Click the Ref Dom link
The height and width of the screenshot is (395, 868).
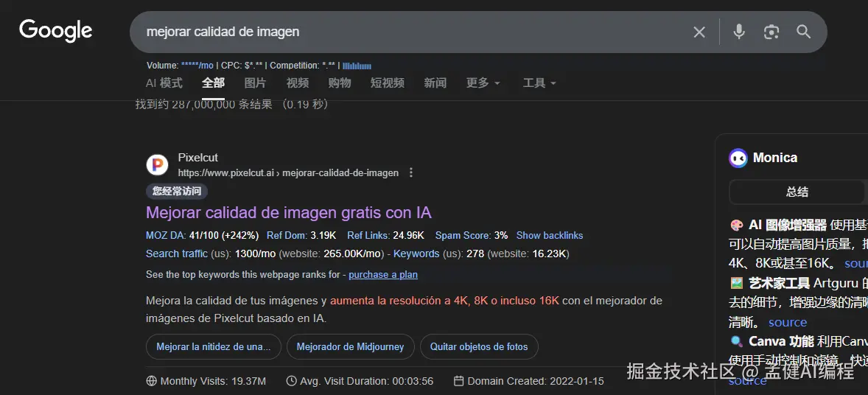pyautogui.click(x=287, y=235)
